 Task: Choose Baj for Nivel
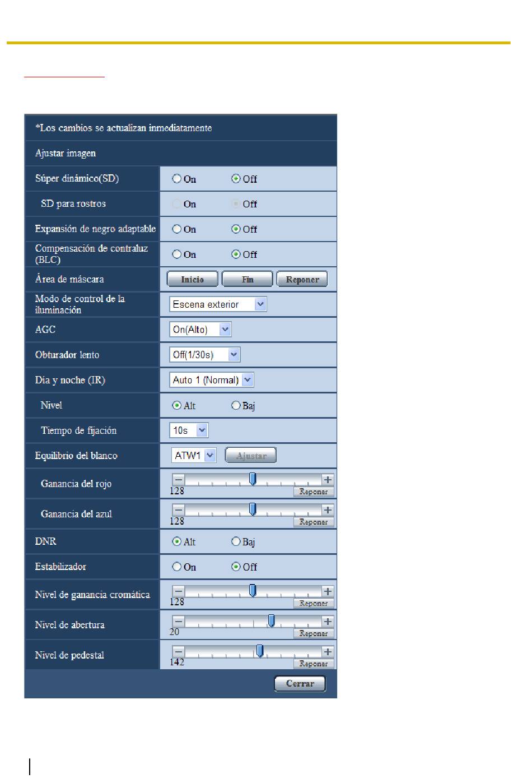(x=236, y=405)
